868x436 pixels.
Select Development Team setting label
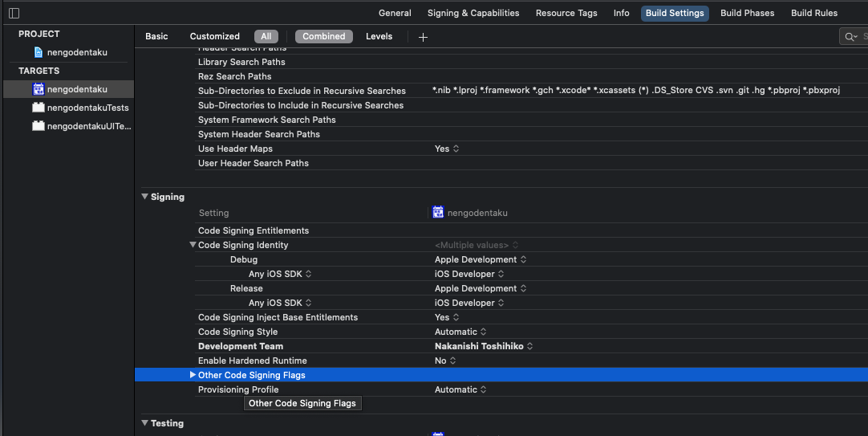pyautogui.click(x=240, y=346)
